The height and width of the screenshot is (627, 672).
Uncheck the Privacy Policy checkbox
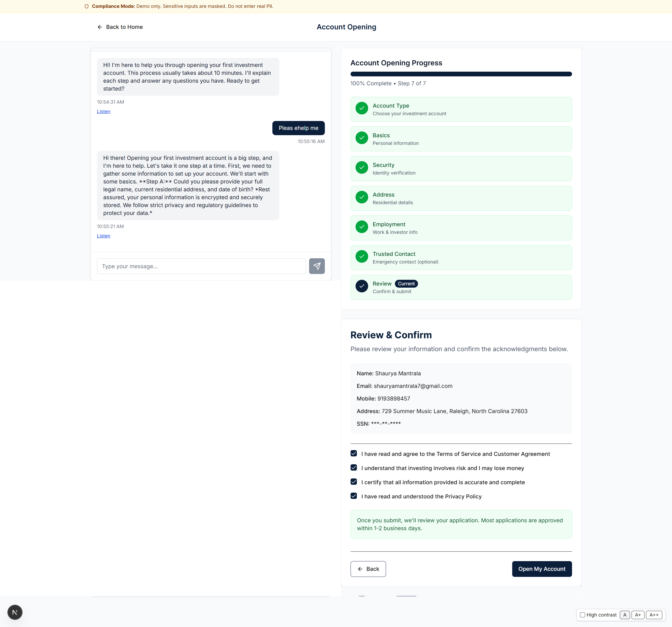tap(353, 496)
